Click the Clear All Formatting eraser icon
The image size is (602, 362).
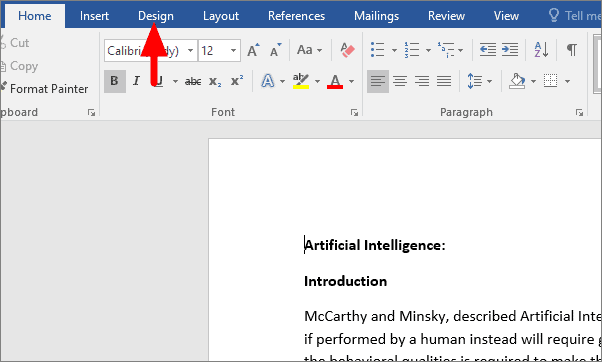(x=347, y=50)
